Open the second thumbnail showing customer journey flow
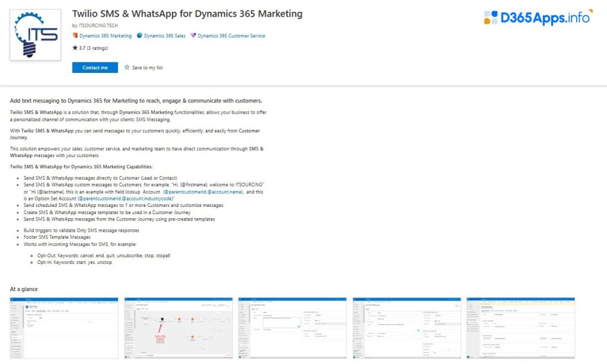This screenshot has width=607, height=364. coord(178,328)
